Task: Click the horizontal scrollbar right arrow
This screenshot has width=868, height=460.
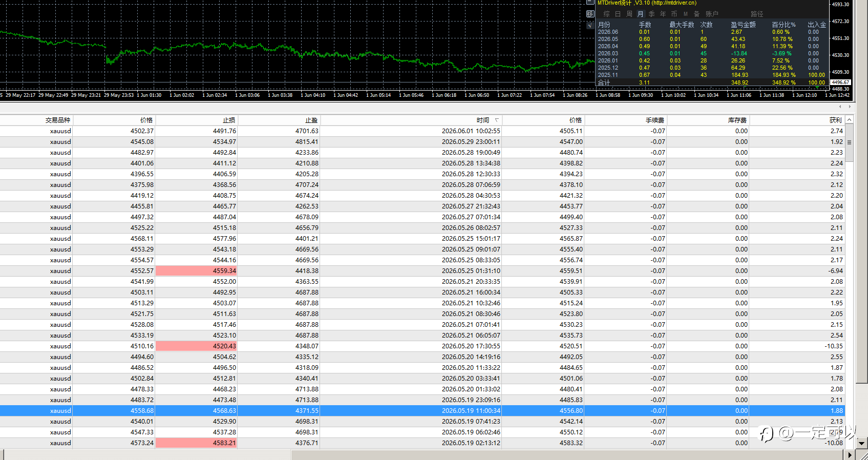Action: click(x=850, y=455)
